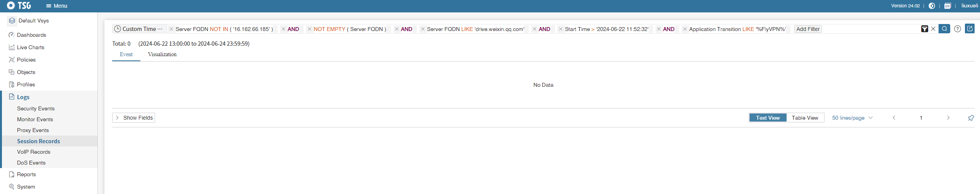The width and height of the screenshot is (980, 194).
Task: Remove the FlyVPN Application Transition filter
Action: 685,29
